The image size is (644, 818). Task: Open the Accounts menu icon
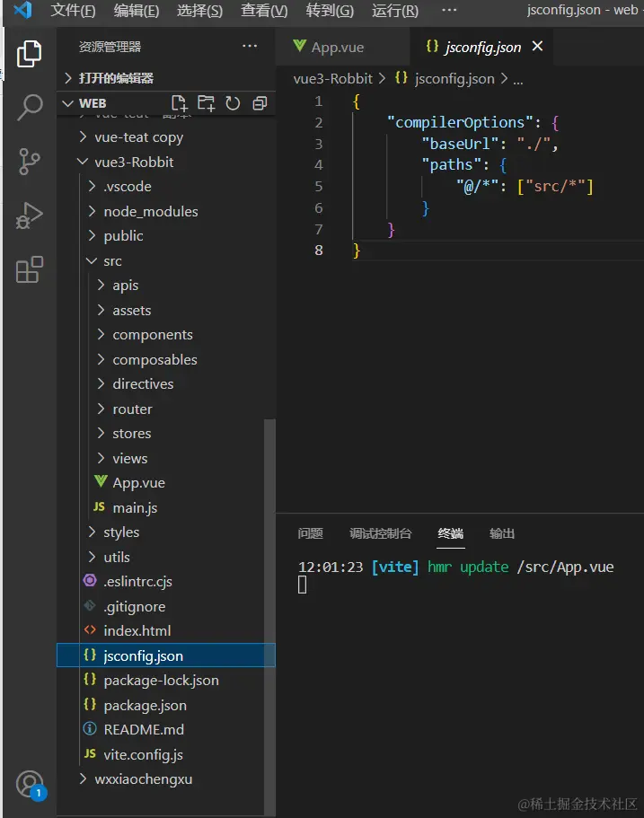coord(31,785)
